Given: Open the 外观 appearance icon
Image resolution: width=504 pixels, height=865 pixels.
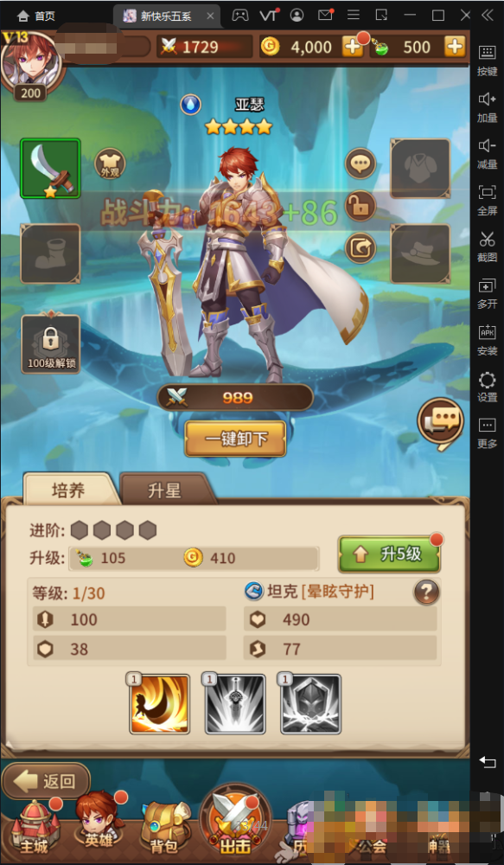Looking at the screenshot, I should (x=111, y=163).
